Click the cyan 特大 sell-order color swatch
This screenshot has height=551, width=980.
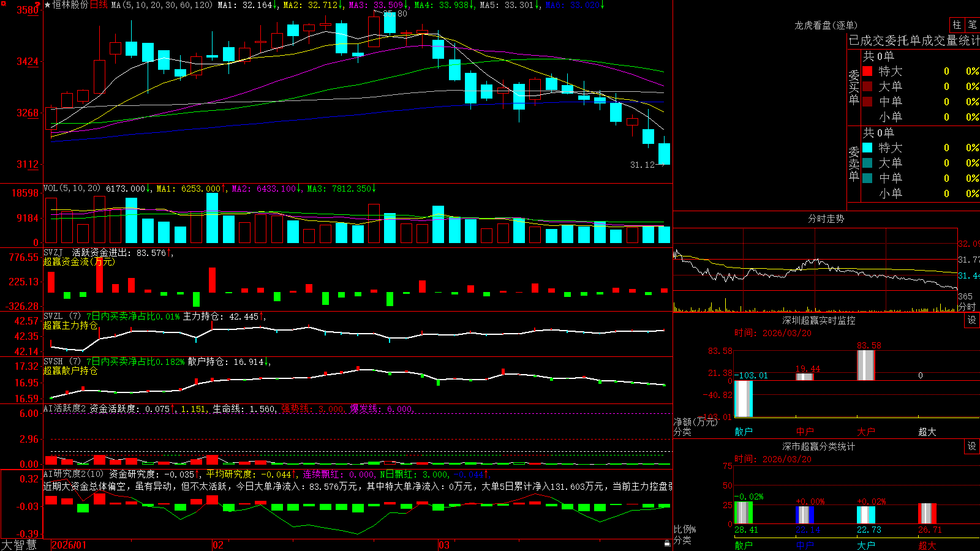(867, 148)
